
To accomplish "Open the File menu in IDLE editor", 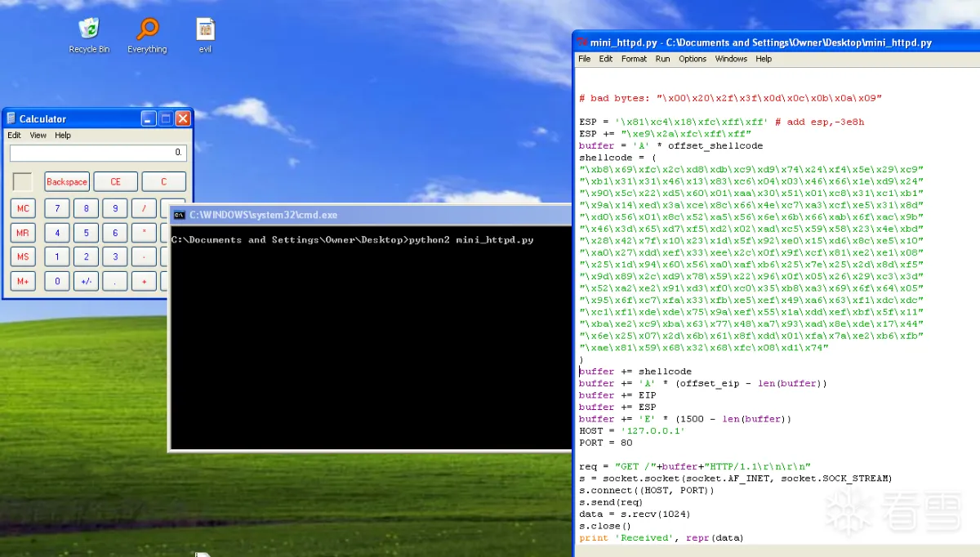I will tap(585, 59).
